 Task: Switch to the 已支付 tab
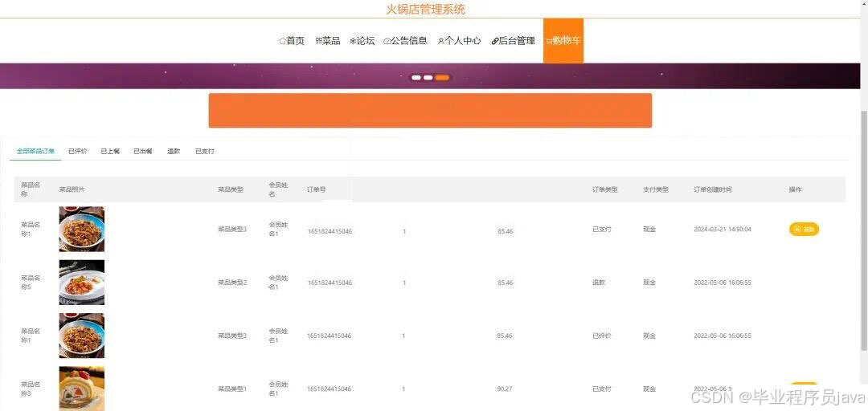(x=204, y=151)
